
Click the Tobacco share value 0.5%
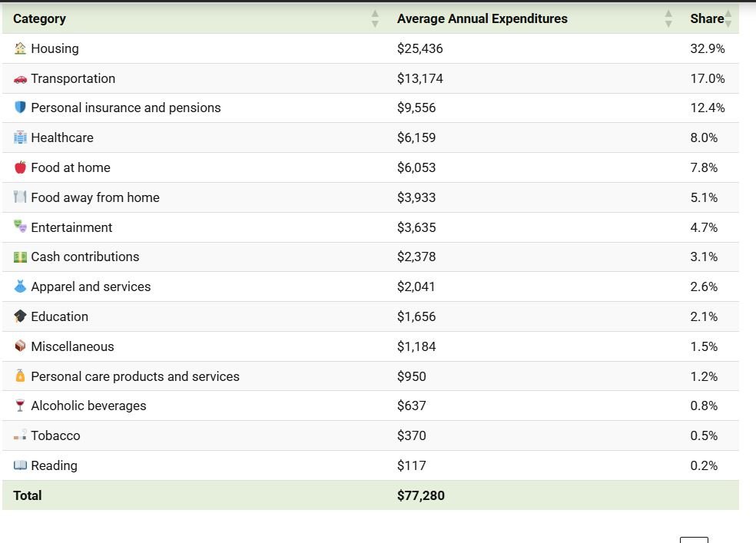point(704,435)
